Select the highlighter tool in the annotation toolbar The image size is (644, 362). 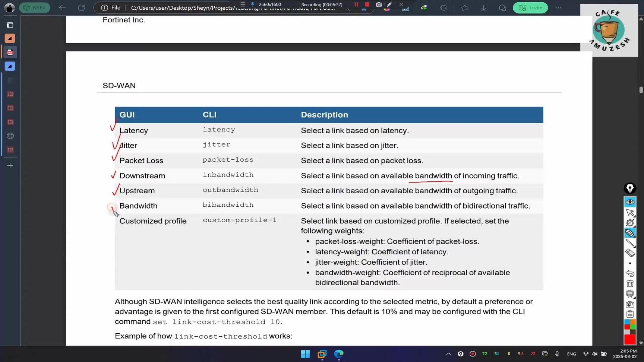630,233
